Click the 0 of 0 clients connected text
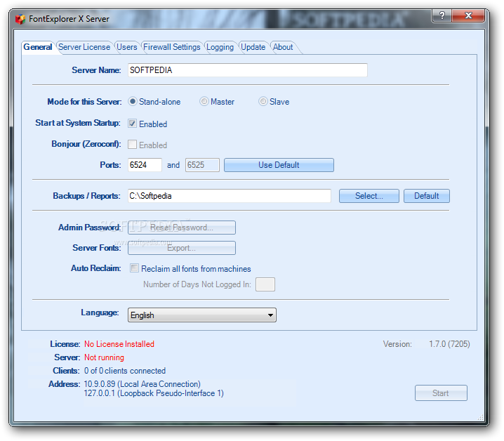Screen dimensions: 504x441 [125, 371]
